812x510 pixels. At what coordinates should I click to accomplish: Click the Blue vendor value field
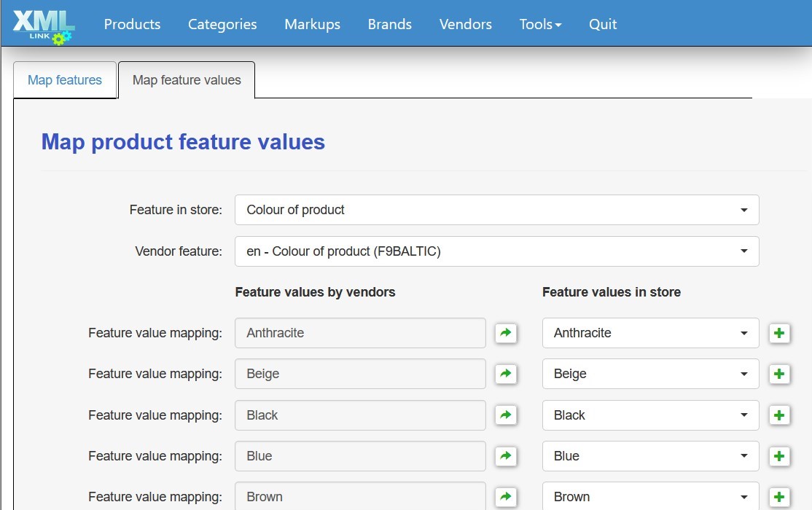[x=360, y=456]
